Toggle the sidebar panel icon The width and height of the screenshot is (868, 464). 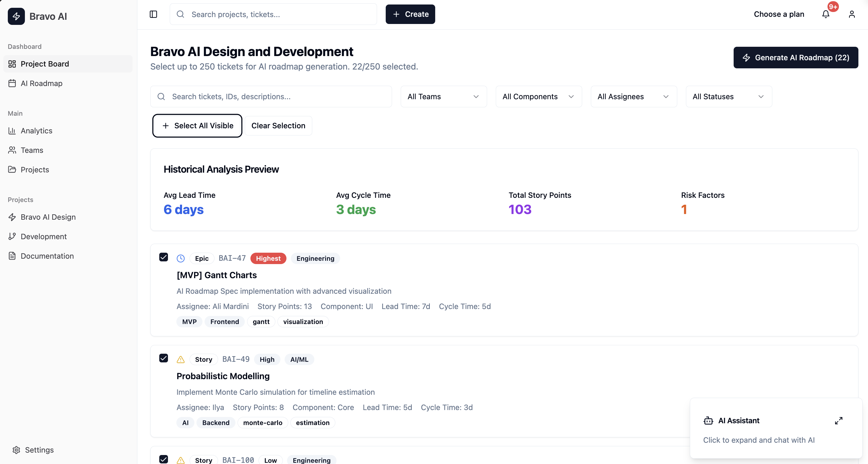(x=153, y=14)
